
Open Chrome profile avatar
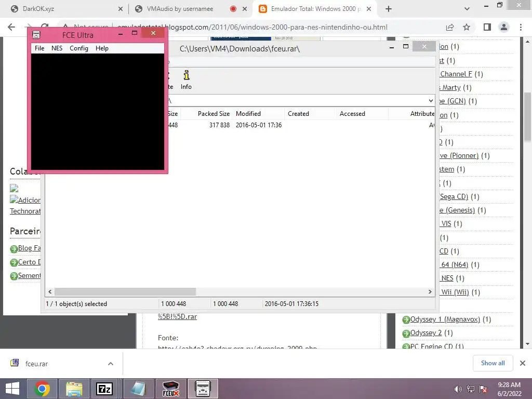click(504, 27)
